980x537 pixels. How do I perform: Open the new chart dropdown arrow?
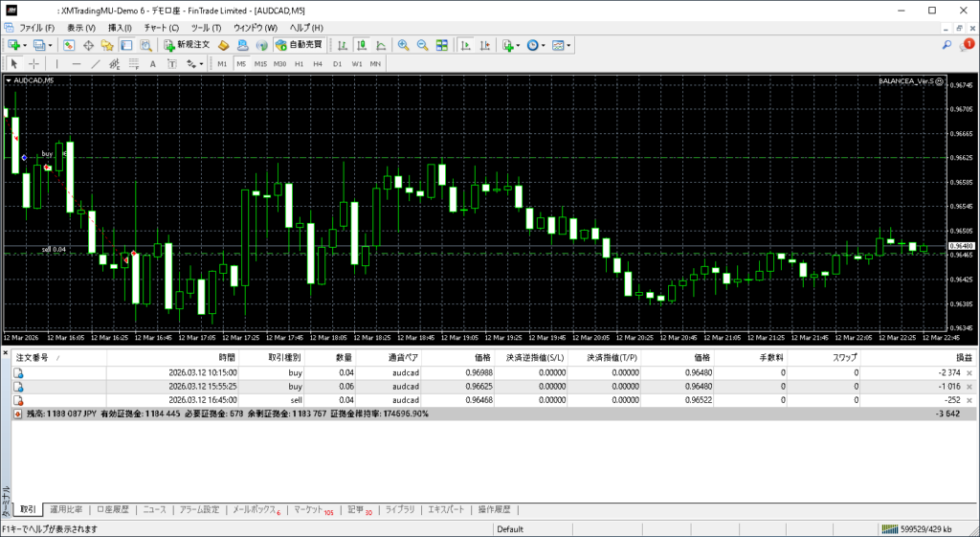click(25, 45)
